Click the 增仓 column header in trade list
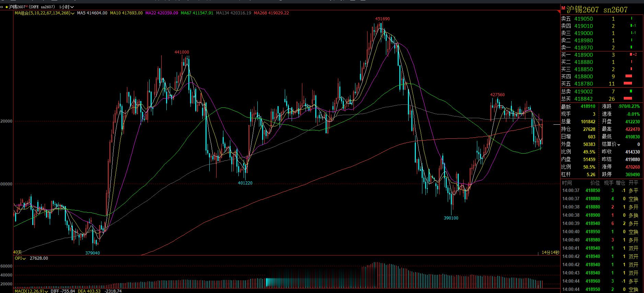The width and height of the screenshot is (644, 293). tap(621, 183)
